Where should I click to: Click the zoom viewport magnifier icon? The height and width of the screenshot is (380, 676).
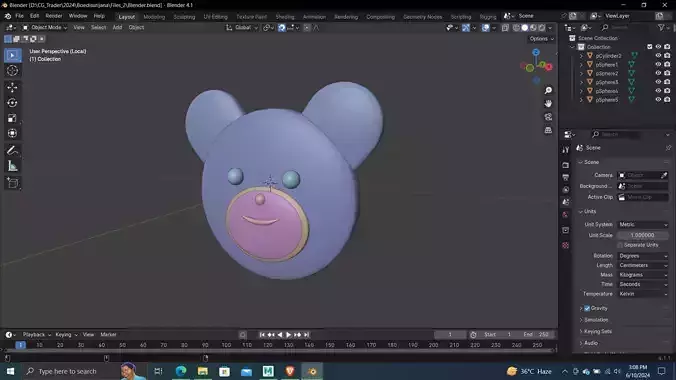click(x=548, y=91)
